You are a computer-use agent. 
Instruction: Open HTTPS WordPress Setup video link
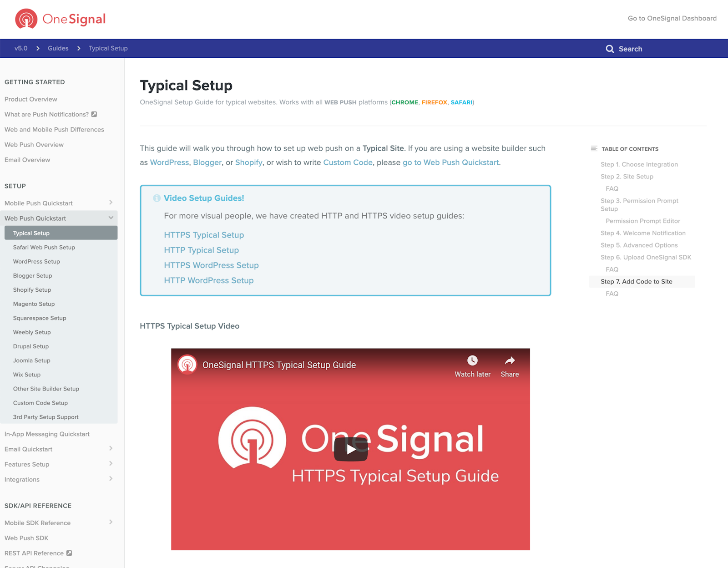click(211, 265)
